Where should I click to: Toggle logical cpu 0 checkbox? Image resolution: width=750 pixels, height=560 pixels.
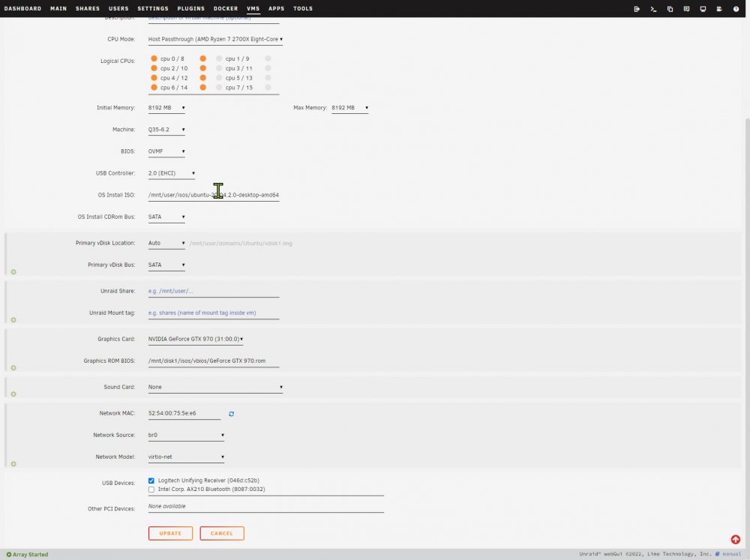(x=154, y=58)
